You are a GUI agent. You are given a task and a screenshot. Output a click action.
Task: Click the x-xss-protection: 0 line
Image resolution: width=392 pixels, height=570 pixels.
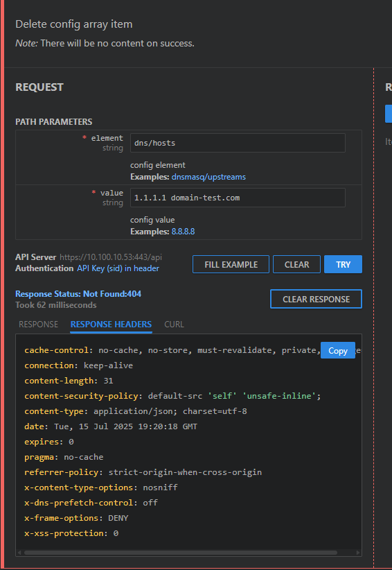pyautogui.click(x=71, y=533)
